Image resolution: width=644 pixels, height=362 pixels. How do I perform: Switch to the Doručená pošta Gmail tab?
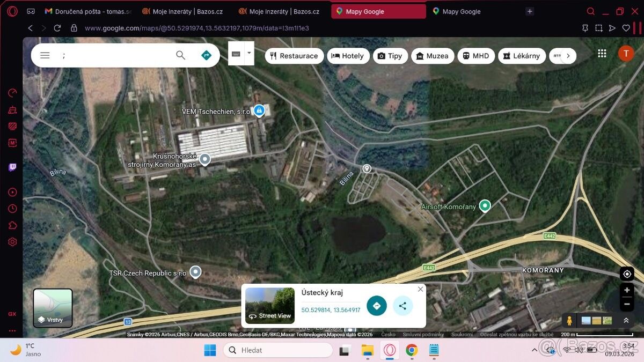point(88,11)
